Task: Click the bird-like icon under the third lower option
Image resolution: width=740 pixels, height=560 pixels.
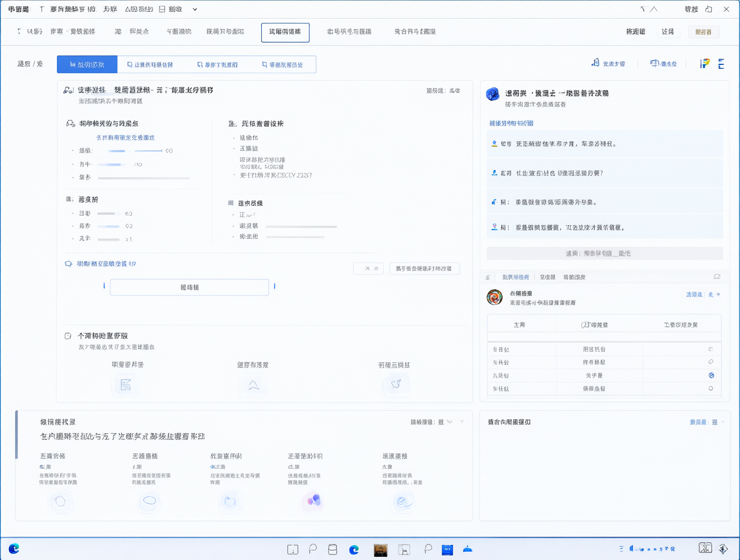Action: 396,384
